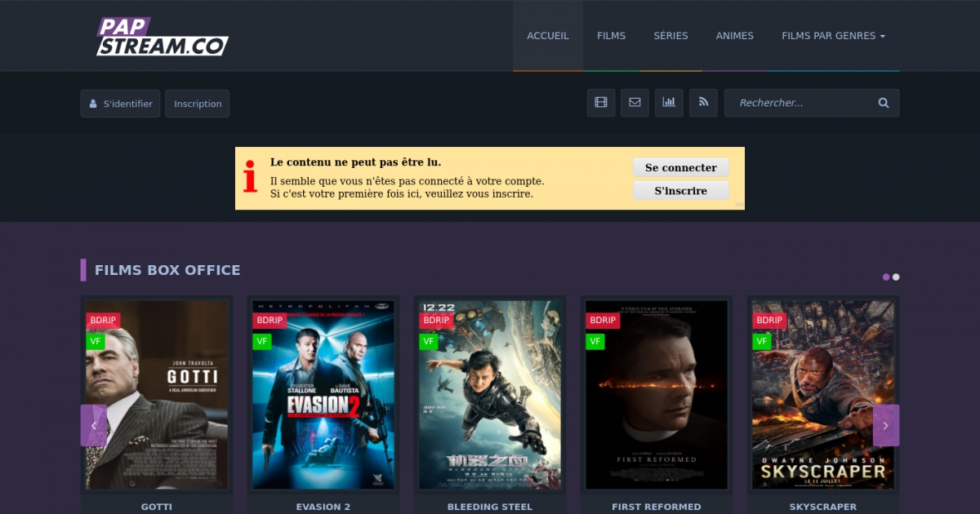Click VF badge on First Reformed poster
Viewport: 980px width, 514px height.
tap(595, 342)
